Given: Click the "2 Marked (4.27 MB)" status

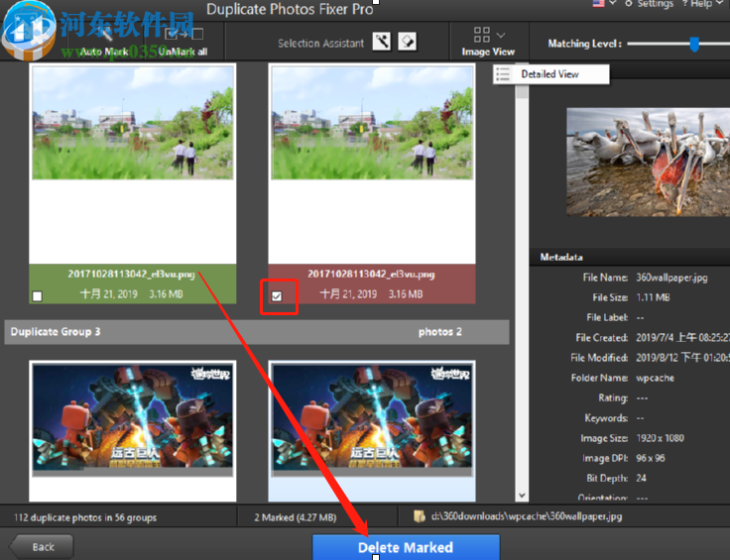Looking at the screenshot, I should pos(296,517).
